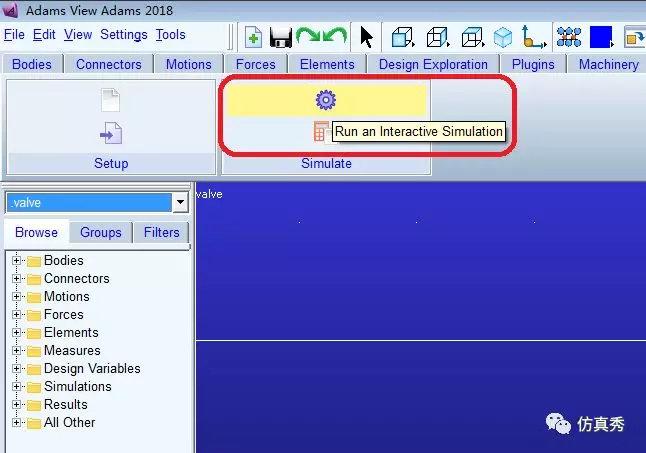Open the .valve model dropdown arrow
Screen dimensions: 646x453
pos(180,202)
